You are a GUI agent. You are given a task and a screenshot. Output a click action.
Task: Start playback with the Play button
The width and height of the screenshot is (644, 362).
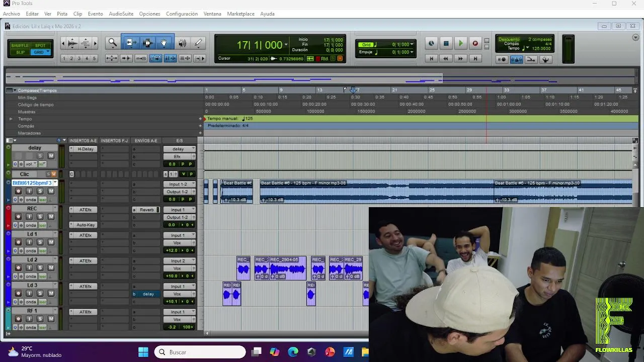click(x=460, y=44)
